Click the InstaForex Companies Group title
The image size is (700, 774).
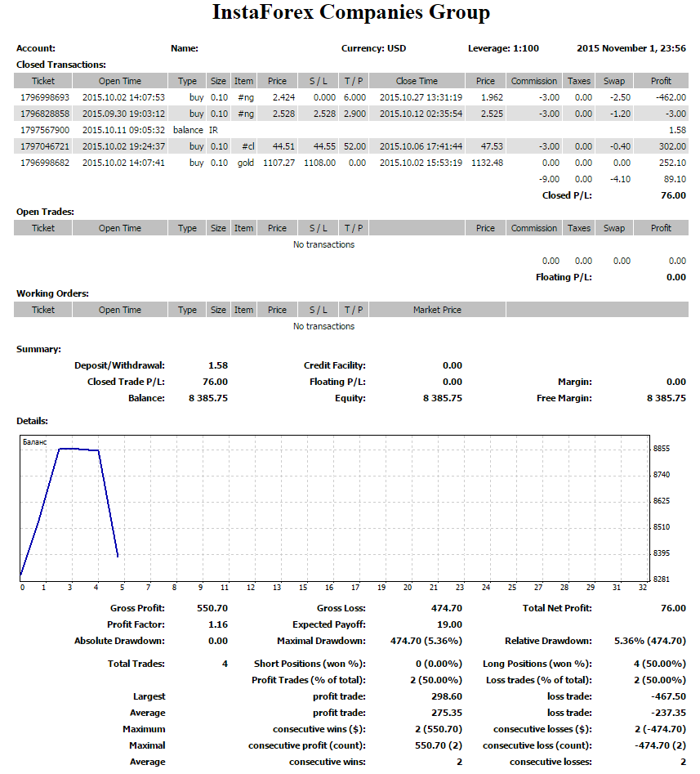coord(350,13)
